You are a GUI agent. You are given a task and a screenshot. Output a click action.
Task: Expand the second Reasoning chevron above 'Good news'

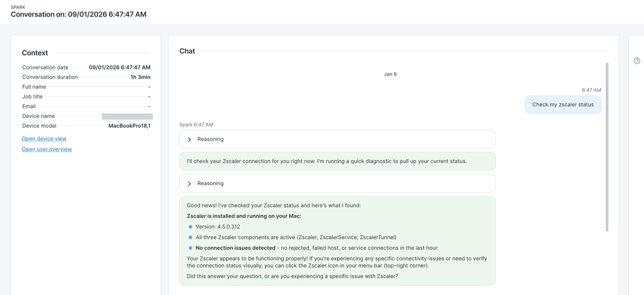(x=190, y=183)
